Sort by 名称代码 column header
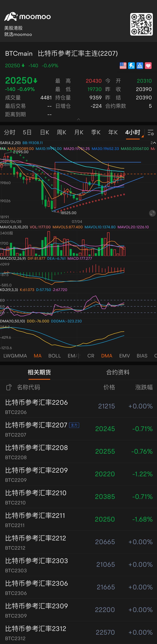Viewport: 157px width, 644px height. (28, 387)
